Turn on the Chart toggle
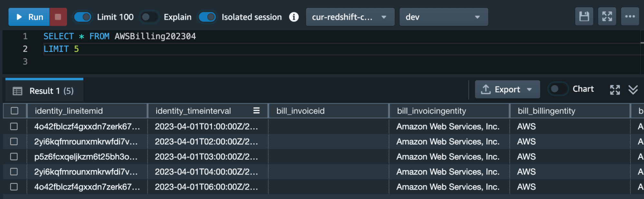 (x=558, y=89)
